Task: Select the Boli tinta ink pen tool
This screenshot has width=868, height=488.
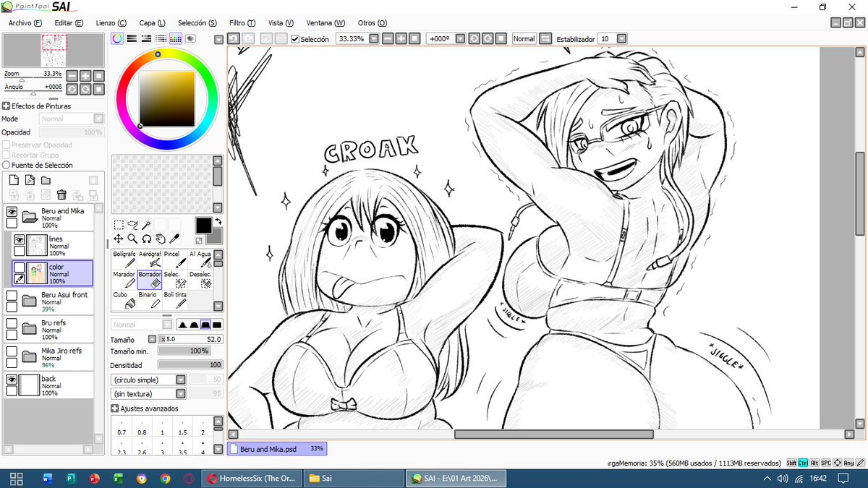Action: click(x=175, y=299)
